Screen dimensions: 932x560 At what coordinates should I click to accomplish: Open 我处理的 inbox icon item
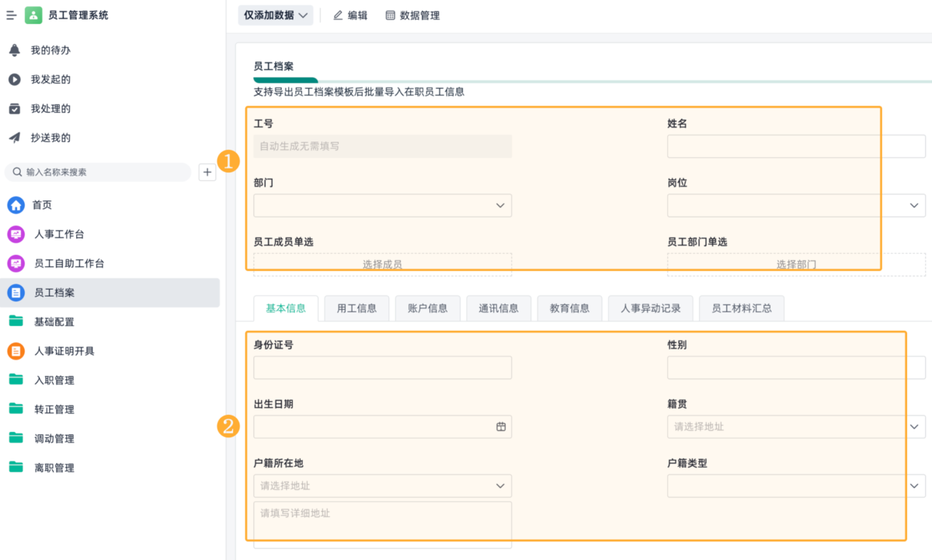(14, 109)
